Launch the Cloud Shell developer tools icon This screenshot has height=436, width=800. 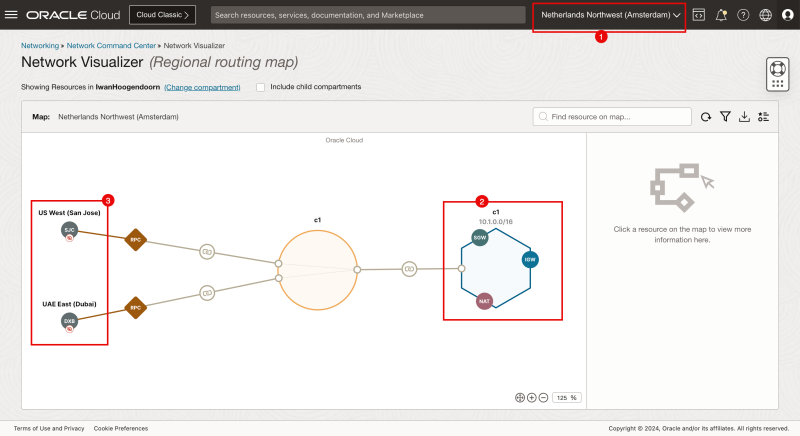coord(699,15)
